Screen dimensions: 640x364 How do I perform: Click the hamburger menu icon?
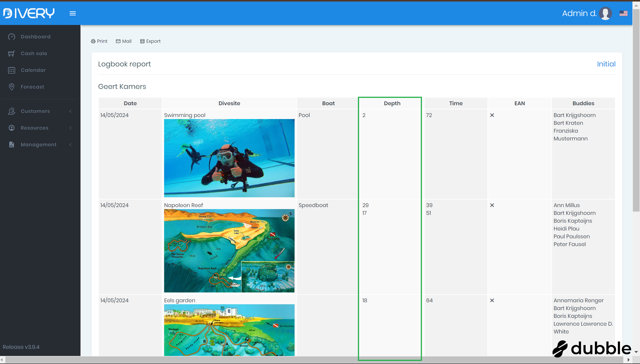[x=72, y=14]
